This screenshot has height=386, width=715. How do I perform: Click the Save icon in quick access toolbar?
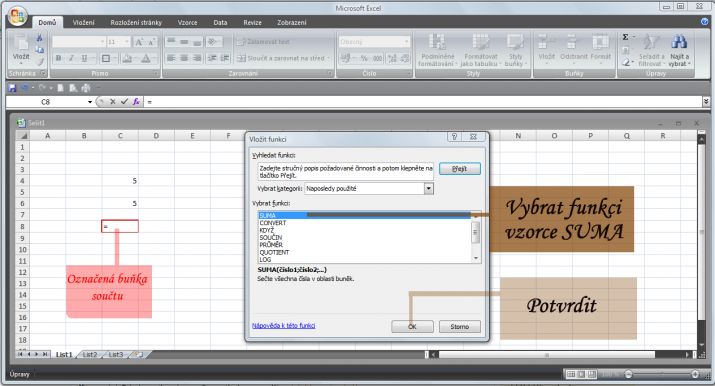click(12, 87)
